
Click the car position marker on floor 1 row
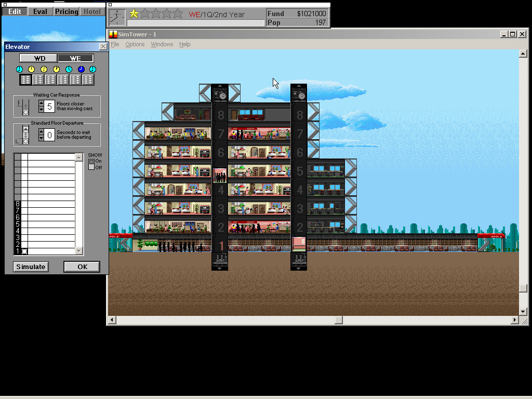pos(24,251)
